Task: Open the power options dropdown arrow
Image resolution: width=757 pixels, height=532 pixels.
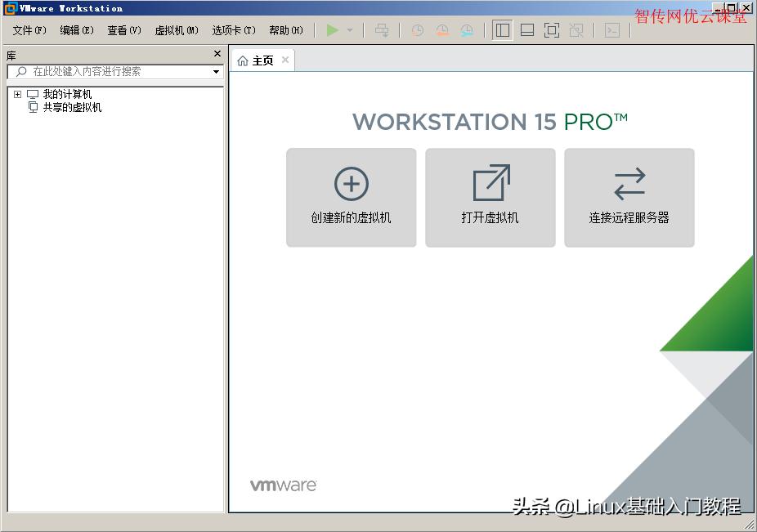Action: click(x=350, y=30)
